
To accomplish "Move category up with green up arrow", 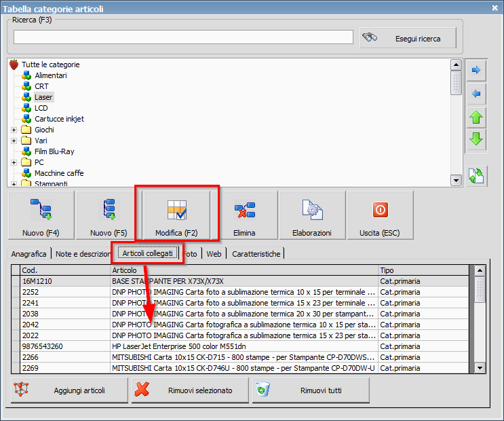I will click(x=476, y=117).
